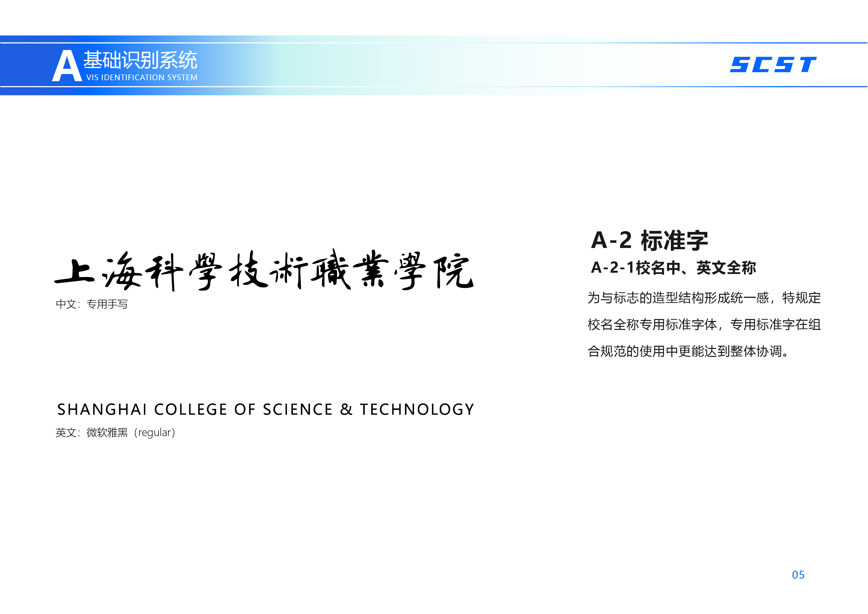
Task: Click first line of description paragraph
Action: point(704,298)
